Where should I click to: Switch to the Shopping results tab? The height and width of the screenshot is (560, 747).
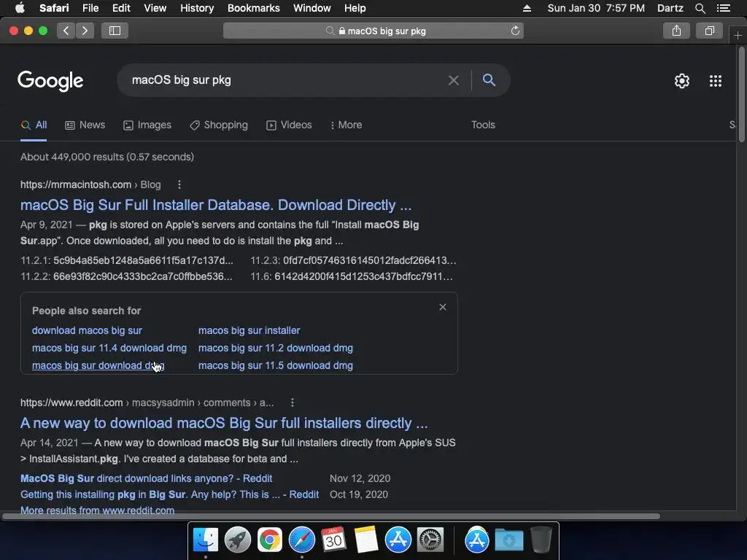219,125
